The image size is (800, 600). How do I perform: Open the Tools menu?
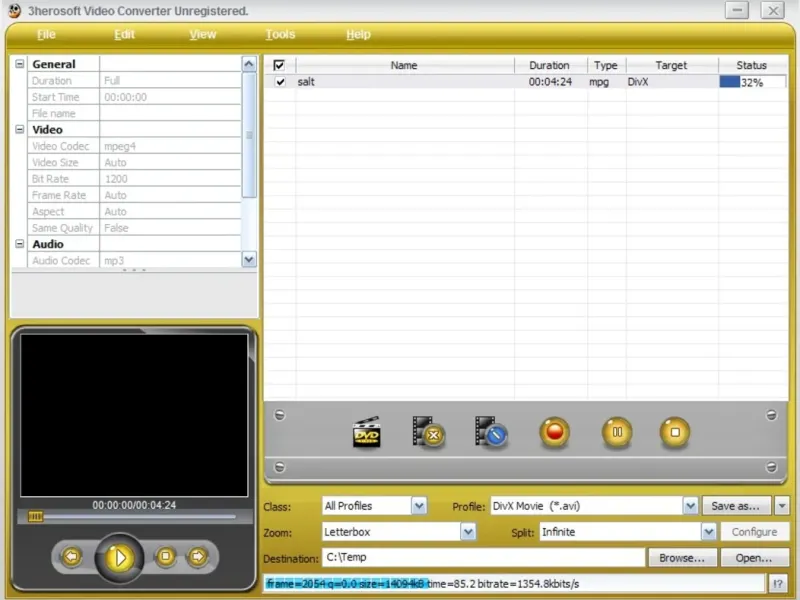pyautogui.click(x=280, y=34)
